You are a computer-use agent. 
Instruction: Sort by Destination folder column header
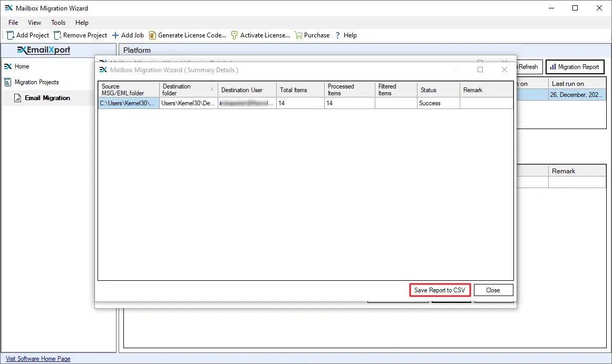tap(188, 90)
